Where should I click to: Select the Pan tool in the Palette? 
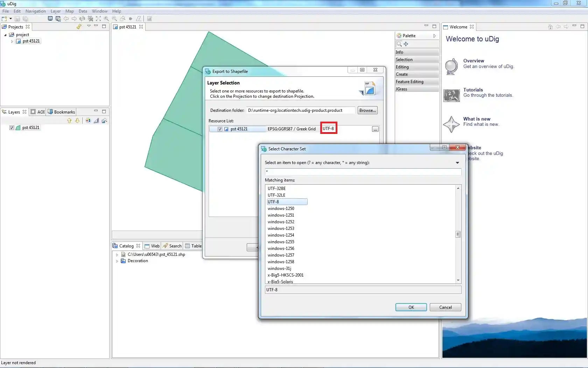406,44
